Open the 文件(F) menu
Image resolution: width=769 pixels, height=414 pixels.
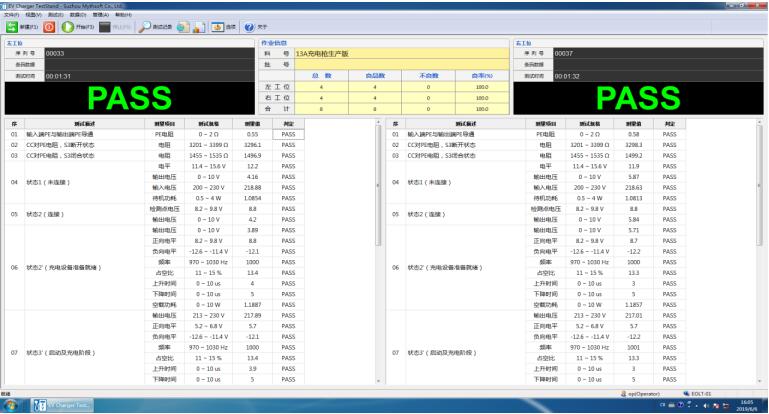pyautogui.click(x=11, y=14)
